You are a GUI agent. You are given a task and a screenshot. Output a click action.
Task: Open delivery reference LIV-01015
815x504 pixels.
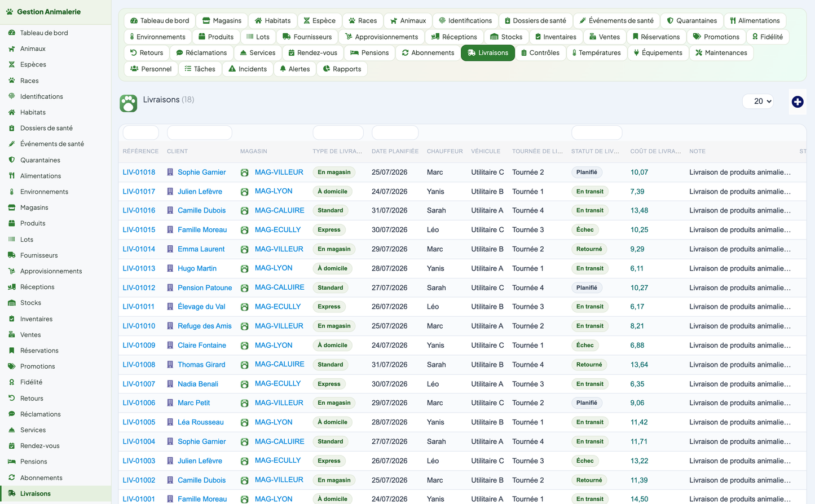click(x=139, y=230)
